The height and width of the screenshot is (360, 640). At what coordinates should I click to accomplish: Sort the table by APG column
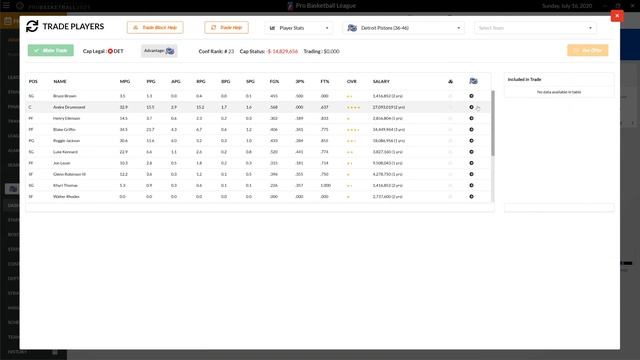coord(176,82)
